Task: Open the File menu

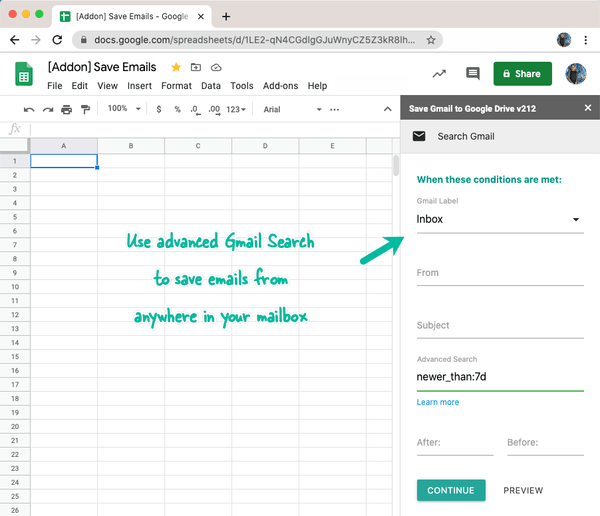Action: click(x=55, y=86)
